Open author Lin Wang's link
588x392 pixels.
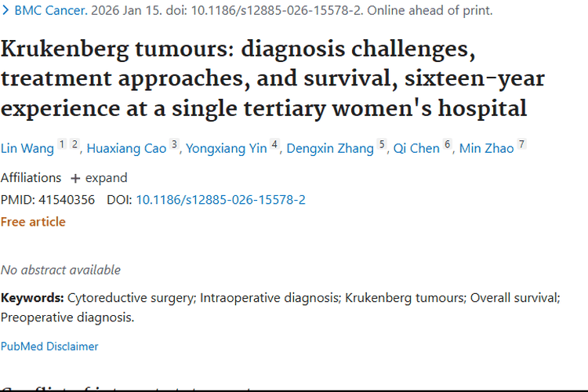pyautogui.click(x=27, y=148)
